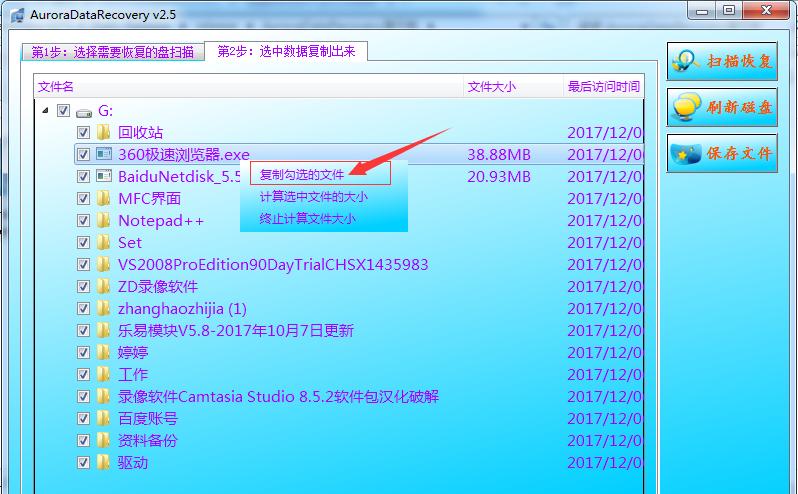Click the G: drive label
Screen dimensions: 798x494
coord(105,110)
